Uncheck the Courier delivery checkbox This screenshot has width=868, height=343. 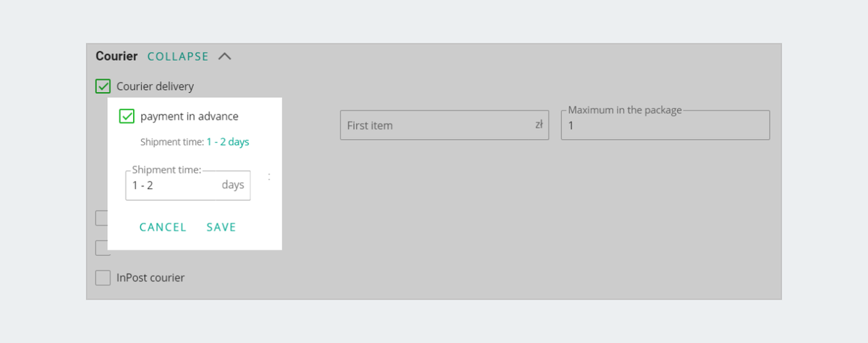click(103, 87)
